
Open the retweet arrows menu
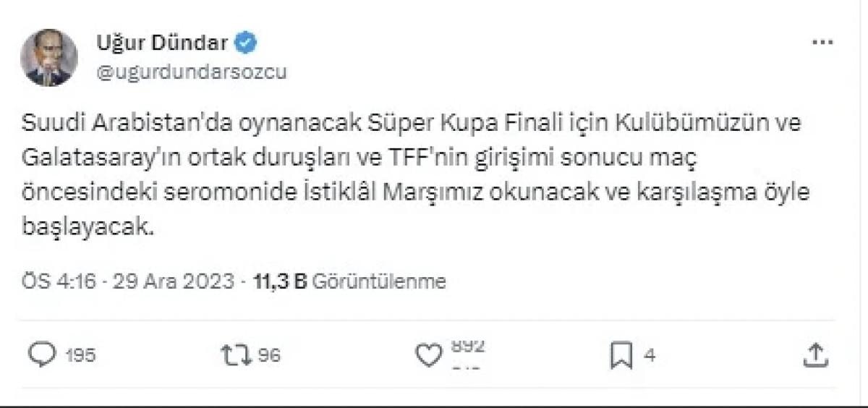point(236,354)
